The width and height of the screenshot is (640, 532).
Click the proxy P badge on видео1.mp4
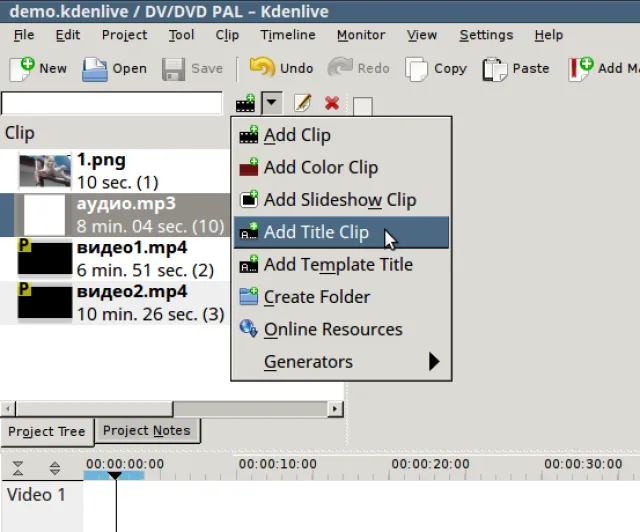tap(24, 245)
